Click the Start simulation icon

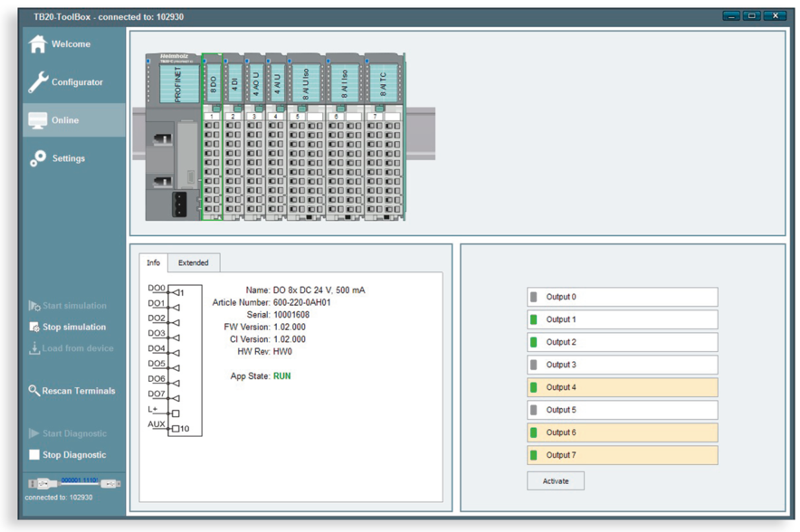point(34,306)
